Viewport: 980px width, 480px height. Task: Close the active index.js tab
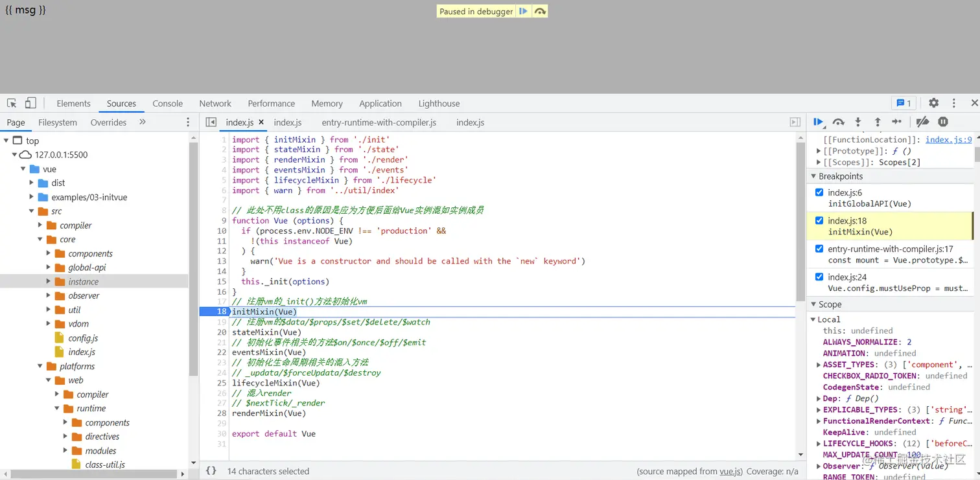(261, 122)
